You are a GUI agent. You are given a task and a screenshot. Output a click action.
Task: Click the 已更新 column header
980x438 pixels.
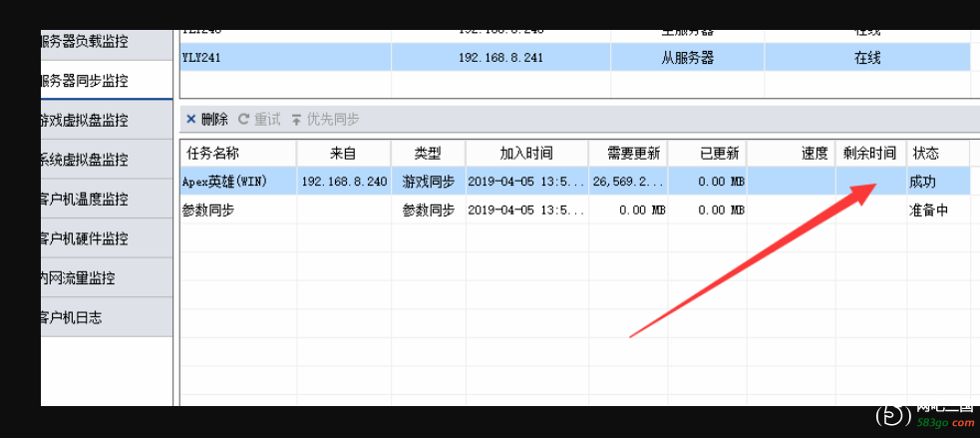tap(707, 153)
